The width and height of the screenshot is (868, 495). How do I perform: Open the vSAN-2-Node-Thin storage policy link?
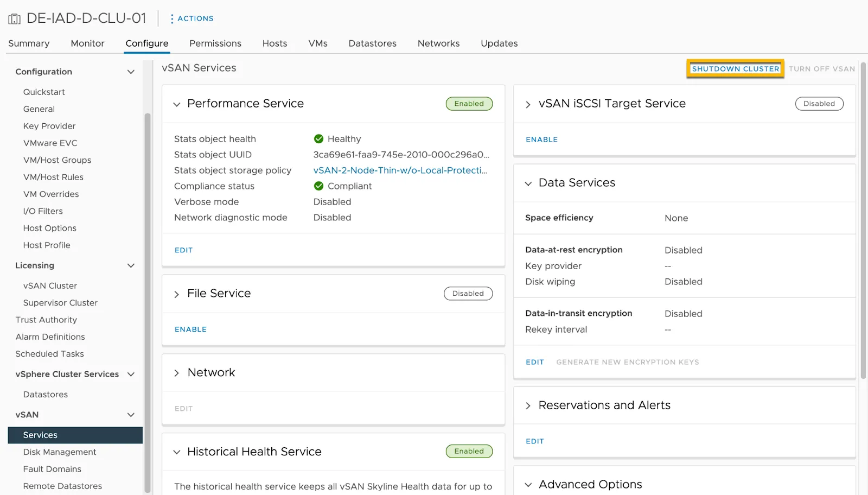(400, 170)
